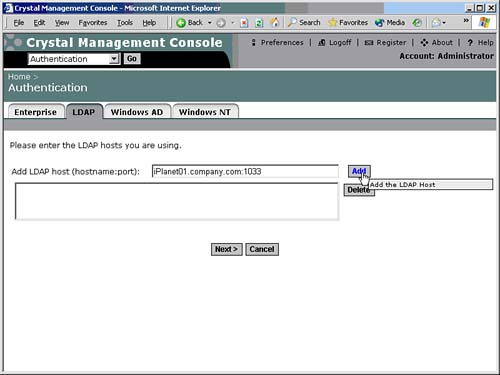
Task: Click the Forward arrow icon
Action: pyautogui.click(x=221, y=23)
